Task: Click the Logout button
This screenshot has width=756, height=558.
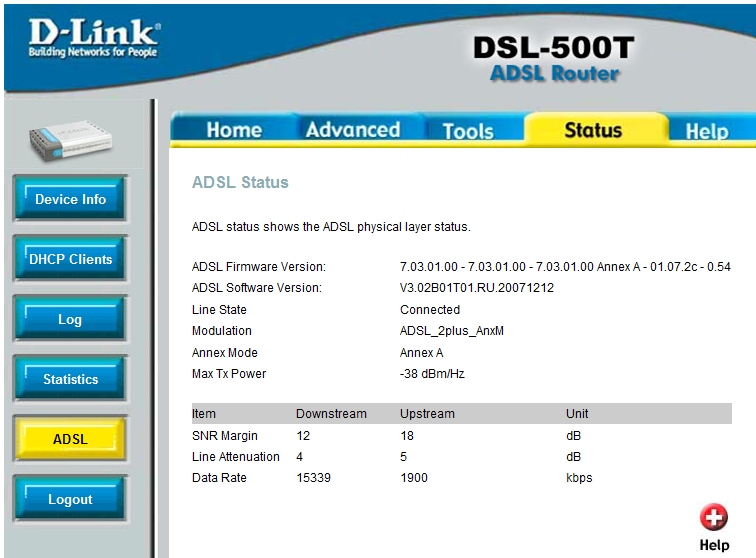Action: pos(70,499)
